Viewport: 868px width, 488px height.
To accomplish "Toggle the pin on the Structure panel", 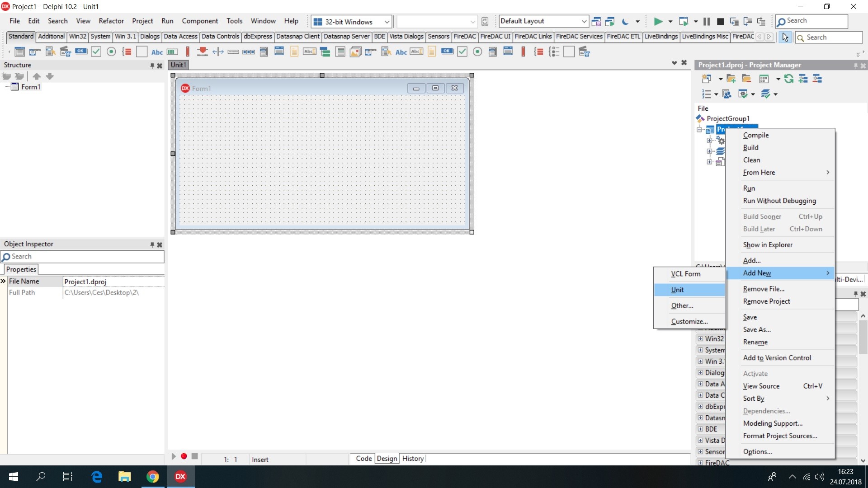I will point(152,66).
